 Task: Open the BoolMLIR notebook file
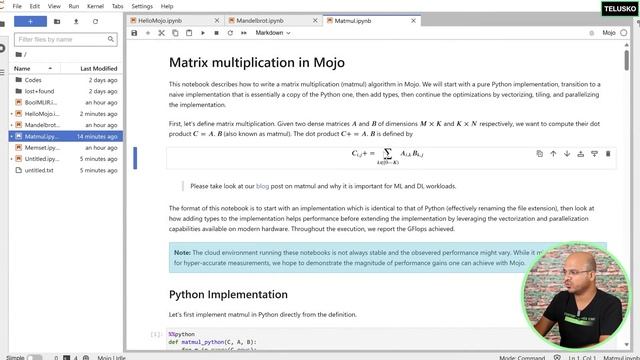tap(66, 102)
